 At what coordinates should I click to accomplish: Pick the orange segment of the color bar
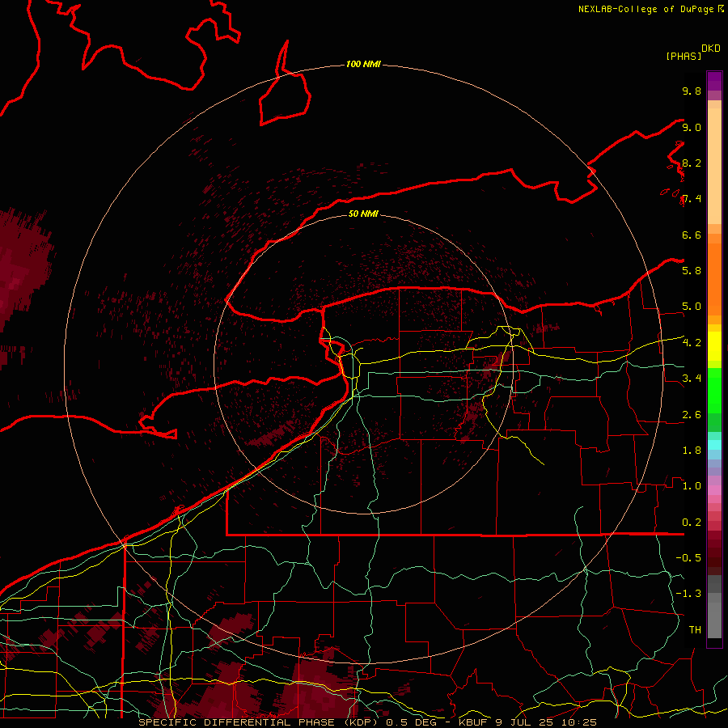[714, 278]
